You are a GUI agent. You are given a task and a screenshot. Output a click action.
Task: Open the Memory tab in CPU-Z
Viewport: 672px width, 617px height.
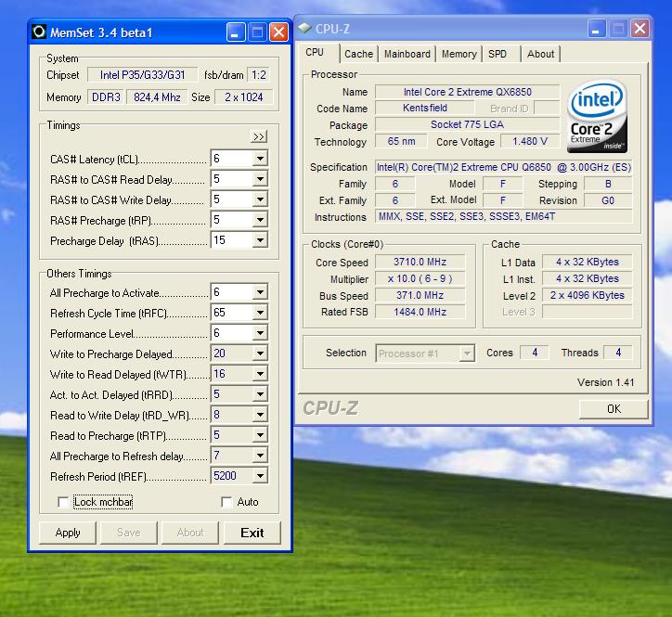point(459,54)
